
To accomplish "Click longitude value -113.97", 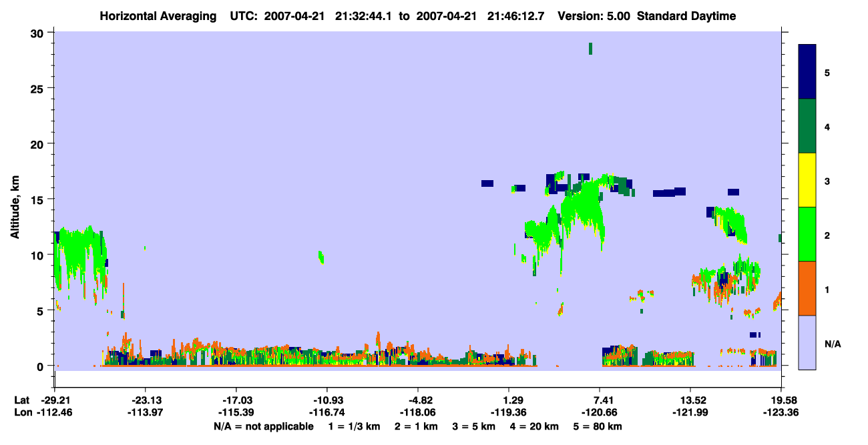I will (x=145, y=412).
